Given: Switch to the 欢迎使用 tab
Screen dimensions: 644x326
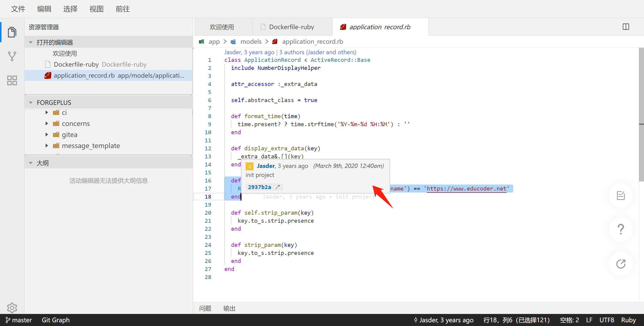Looking at the screenshot, I should [x=223, y=27].
